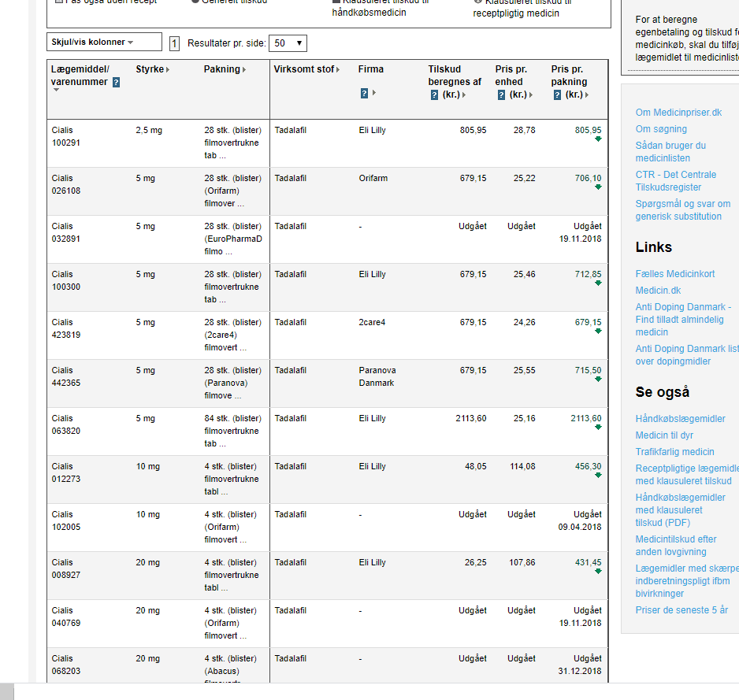Click the help icon under Firma header

pos(364,93)
